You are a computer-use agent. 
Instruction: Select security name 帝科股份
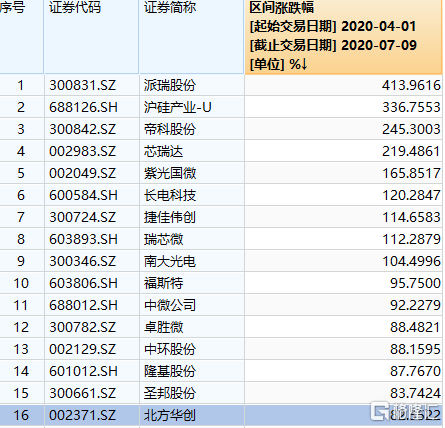[x=170, y=129]
